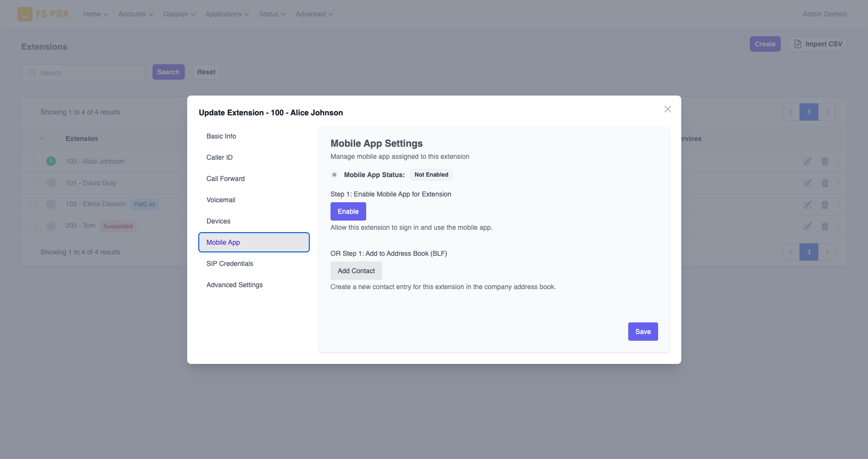Switch to the Voicemail tab
Viewport: 868px width, 459px height.
(220, 200)
